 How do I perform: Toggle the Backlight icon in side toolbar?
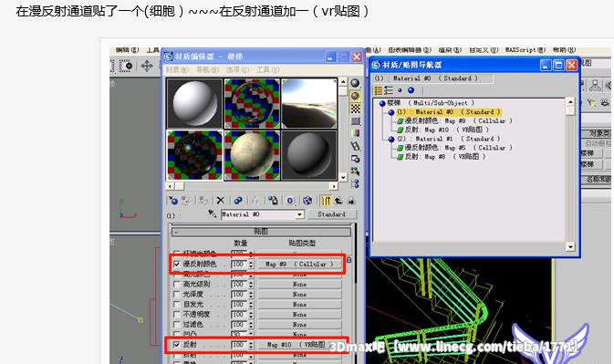[355, 96]
